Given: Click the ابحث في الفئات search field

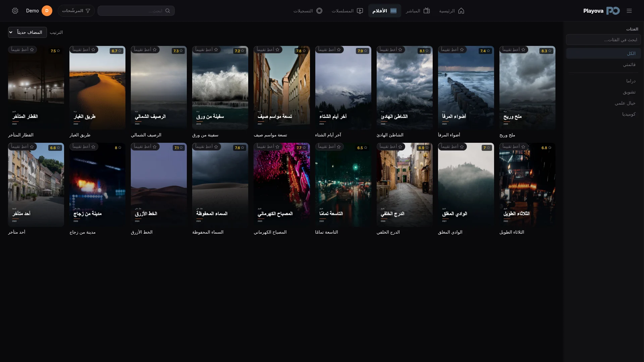Looking at the screenshot, I should (x=603, y=40).
